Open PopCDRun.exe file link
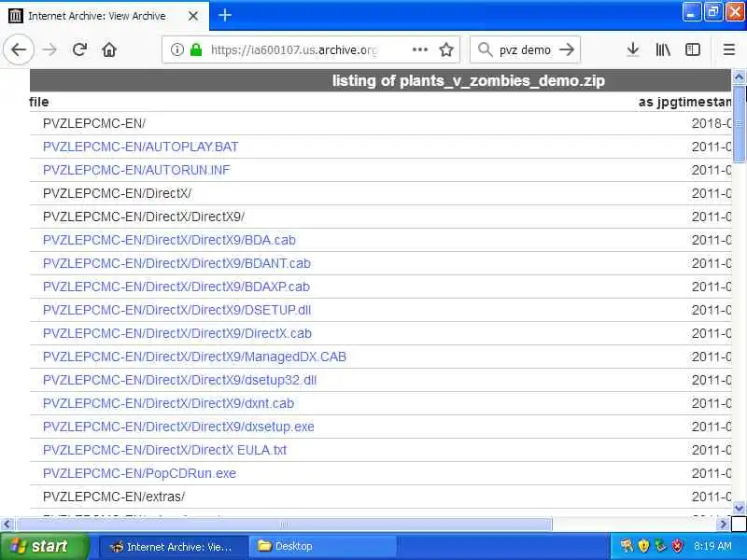Screen dimensions: 747x560 pos(139,473)
